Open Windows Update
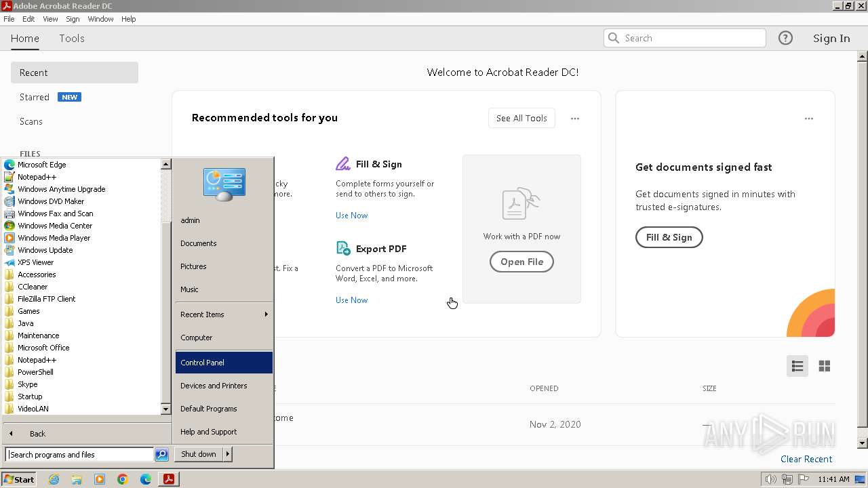The image size is (868, 488). coord(45,250)
